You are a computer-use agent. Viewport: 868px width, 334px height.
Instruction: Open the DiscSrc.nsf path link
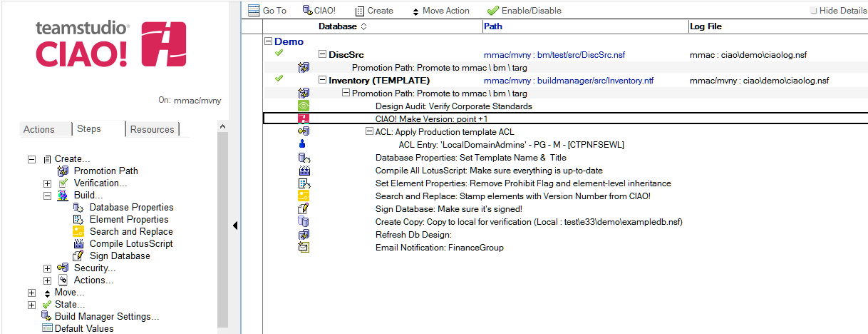(554, 54)
